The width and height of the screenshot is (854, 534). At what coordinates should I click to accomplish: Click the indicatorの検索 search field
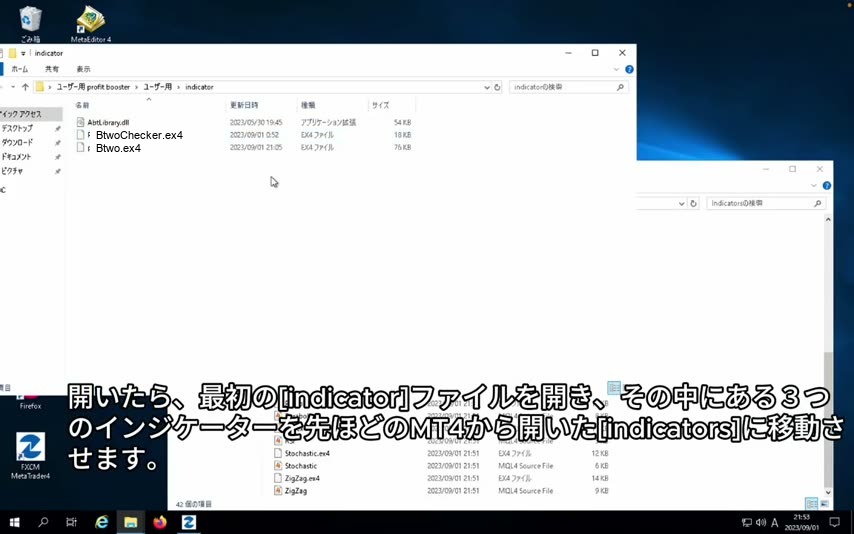click(x=569, y=87)
